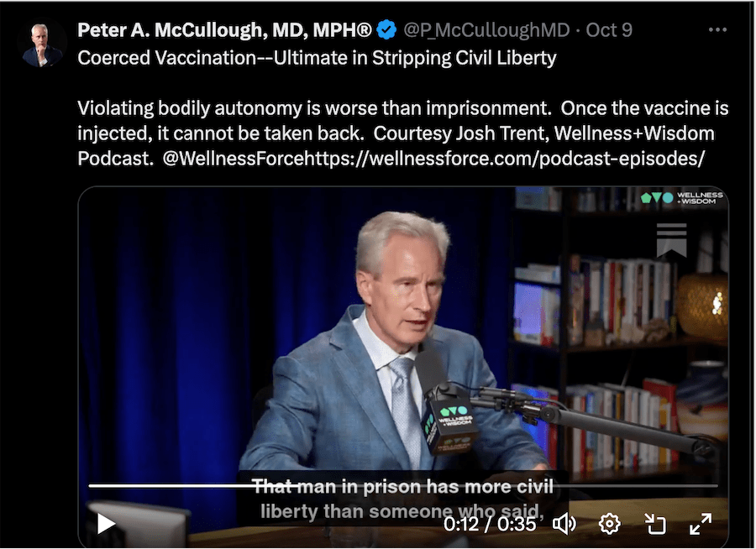Click the tweet headline about Coerced Vaccination
The image size is (756, 549).
pos(317,58)
